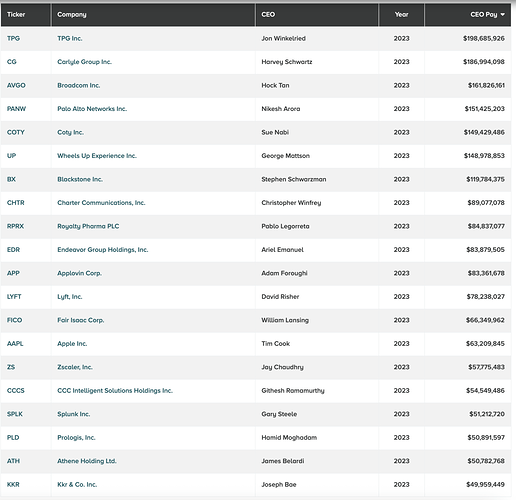Open Broadcom Inc. company link

click(x=79, y=85)
